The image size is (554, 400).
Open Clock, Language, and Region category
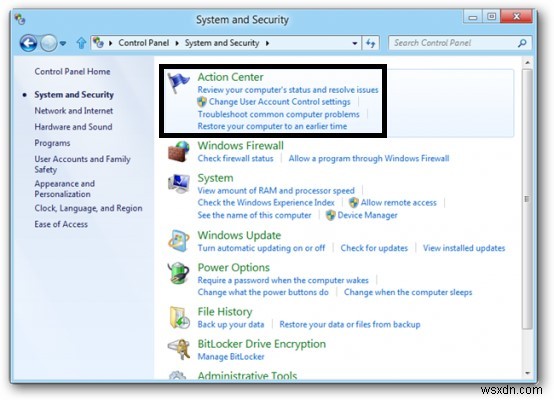pyautogui.click(x=88, y=208)
